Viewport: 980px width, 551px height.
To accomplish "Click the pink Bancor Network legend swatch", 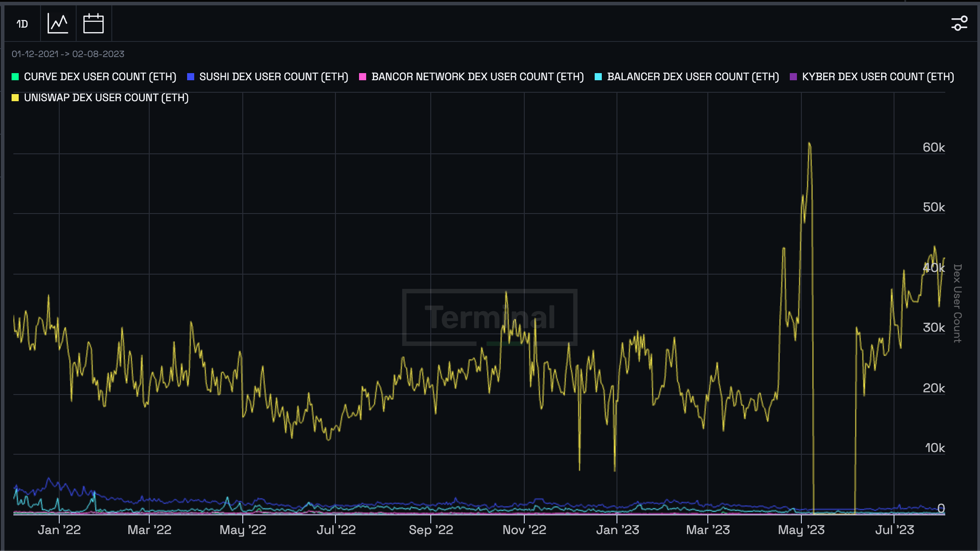I will [363, 77].
